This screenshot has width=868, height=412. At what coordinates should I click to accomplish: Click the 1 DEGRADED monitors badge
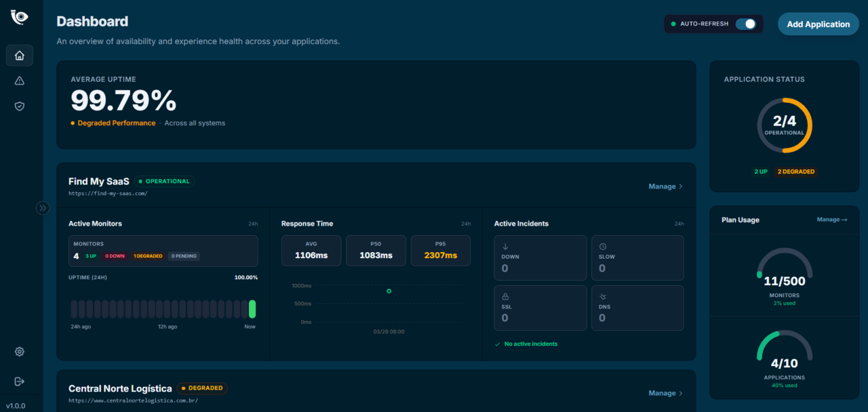(148, 256)
